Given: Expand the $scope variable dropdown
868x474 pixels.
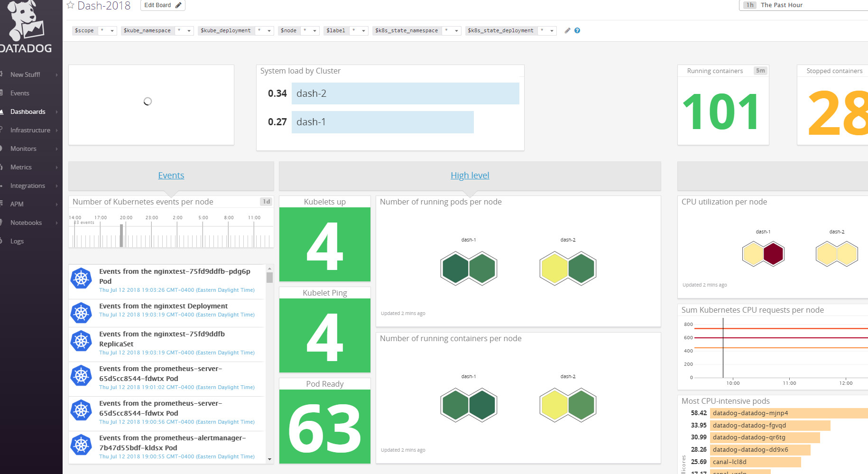Looking at the screenshot, I should point(112,31).
